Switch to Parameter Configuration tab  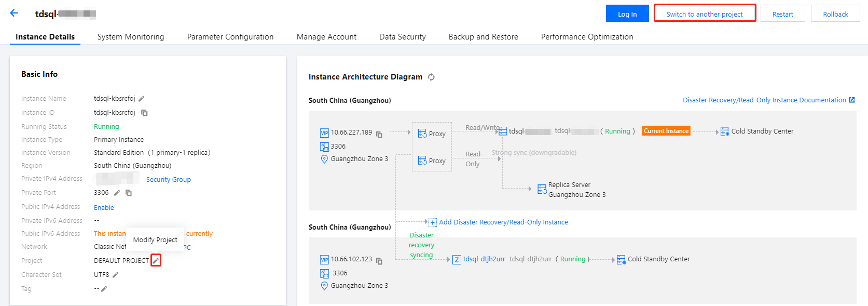tap(230, 37)
